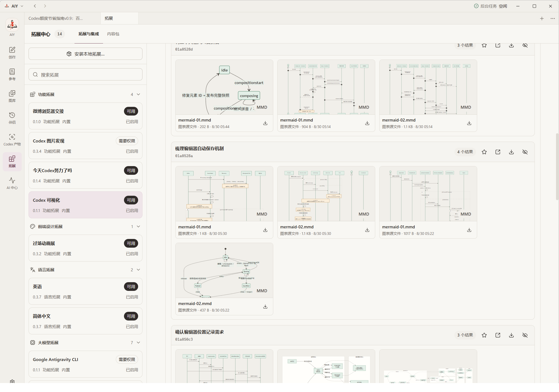Open 后台任务 status indicator
Image resolution: width=559 pixels, height=392 pixels.
point(490,6)
